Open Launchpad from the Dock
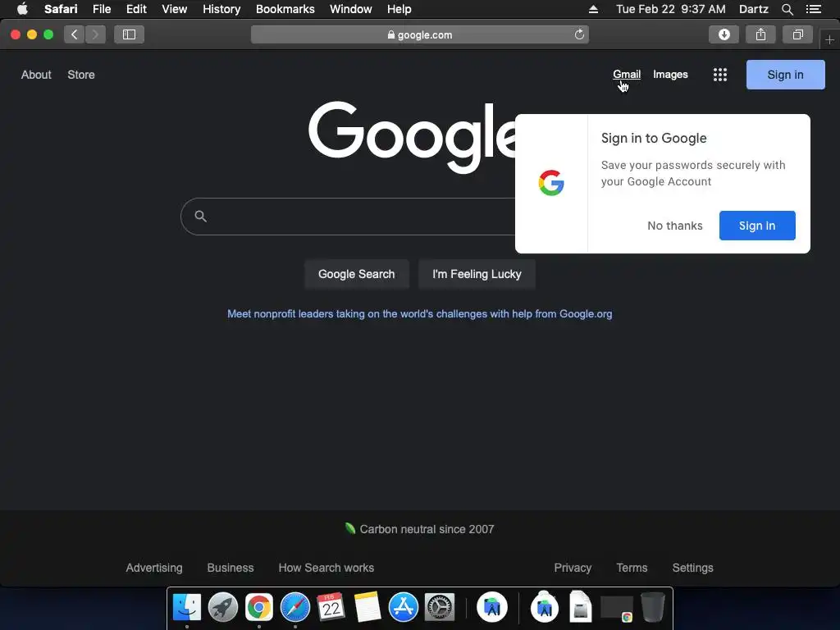 click(x=223, y=608)
